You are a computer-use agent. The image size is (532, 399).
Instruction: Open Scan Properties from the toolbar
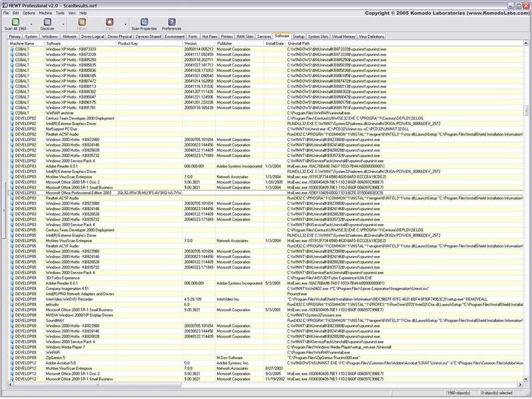click(x=143, y=23)
